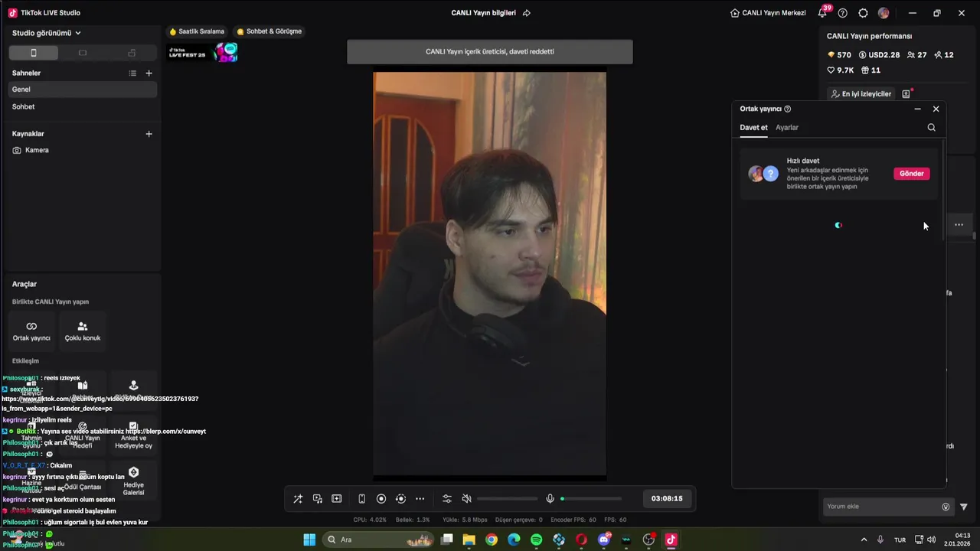980x551 pixels.
Task: Click the En iyi izleyiciler button
Action: [861, 94]
